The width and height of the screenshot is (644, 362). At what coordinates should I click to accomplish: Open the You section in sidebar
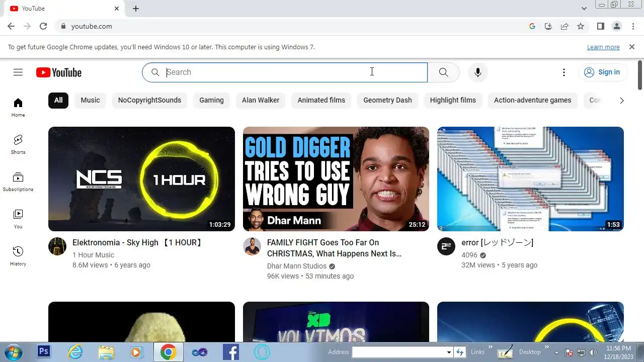(18, 219)
